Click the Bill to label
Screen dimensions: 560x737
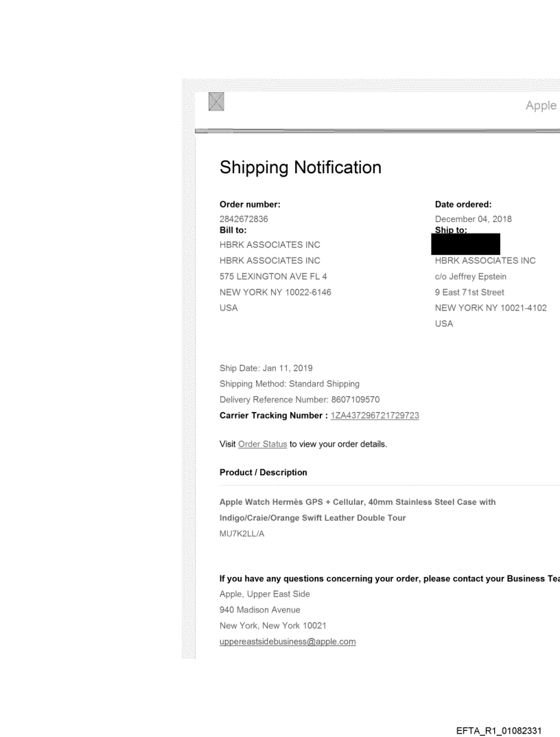(233, 230)
